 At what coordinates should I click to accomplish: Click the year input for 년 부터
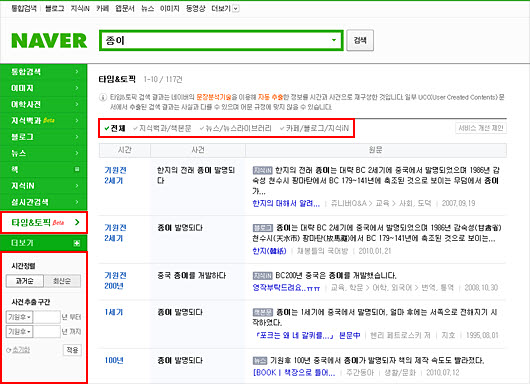tap(47, 317)
